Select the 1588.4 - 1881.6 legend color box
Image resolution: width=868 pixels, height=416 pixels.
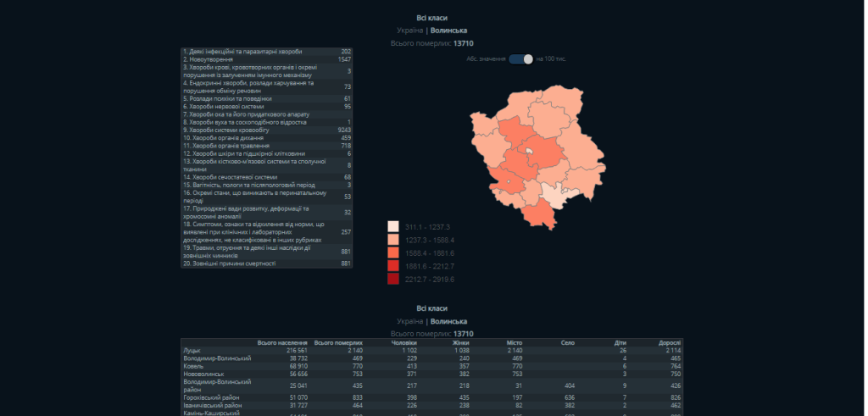(x=393, y=252)
